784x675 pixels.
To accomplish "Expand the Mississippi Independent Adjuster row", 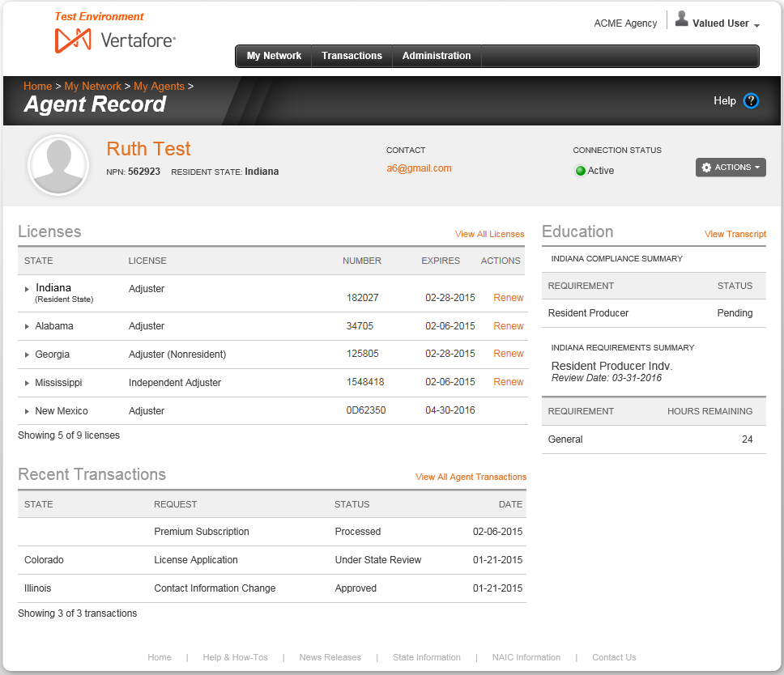I will [x=27, y=382].
